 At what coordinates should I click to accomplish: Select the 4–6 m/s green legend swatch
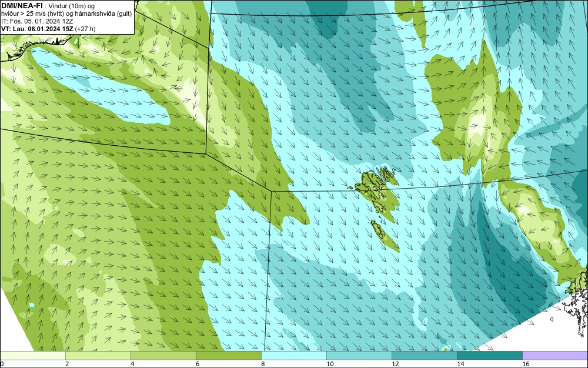[163, 355]
